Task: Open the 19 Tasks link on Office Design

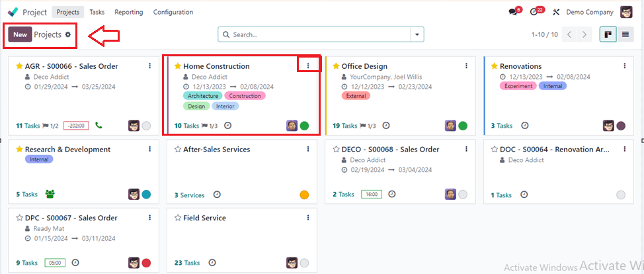Action: (x=344, y=126)
